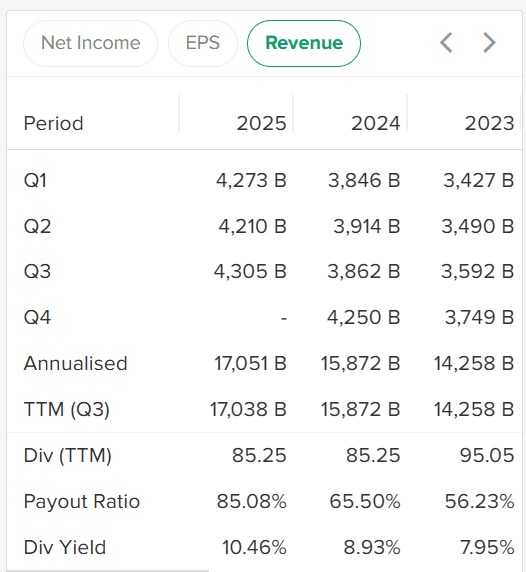The height and width of the screenshot is (572, 526).
Task: Click the Annualised row label
Action: tap(76, 363)
